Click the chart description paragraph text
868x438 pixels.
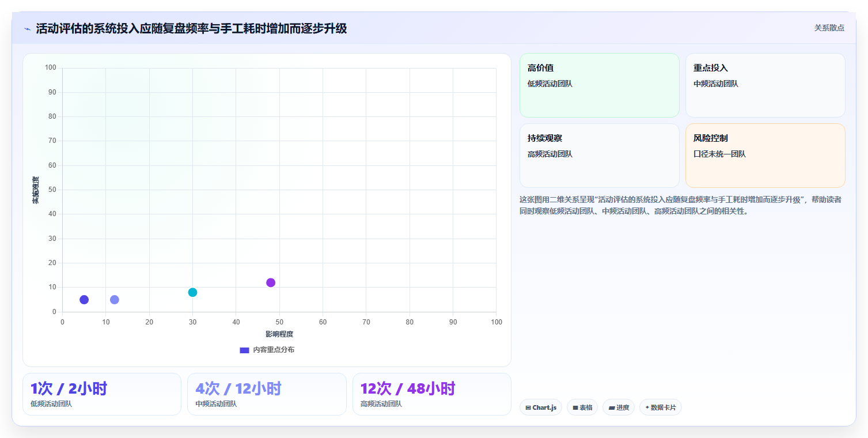[x=681, y=205]
